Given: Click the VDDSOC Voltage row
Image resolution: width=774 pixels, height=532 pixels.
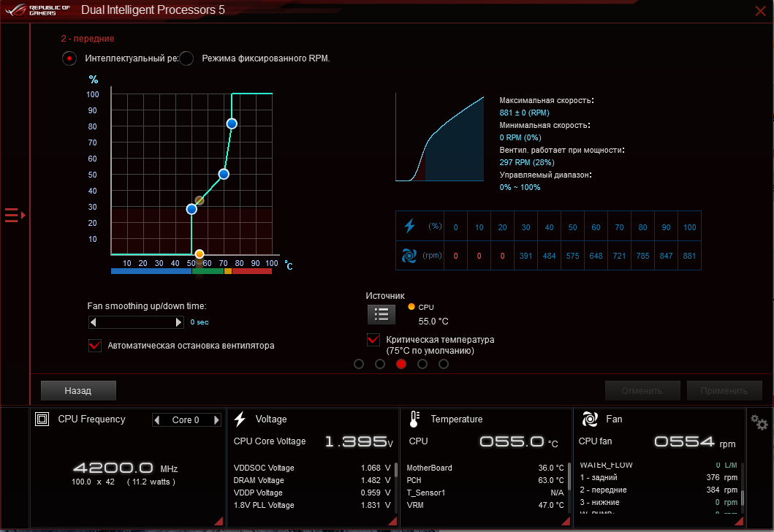Looking at the screenshot, I should point(312,468).
